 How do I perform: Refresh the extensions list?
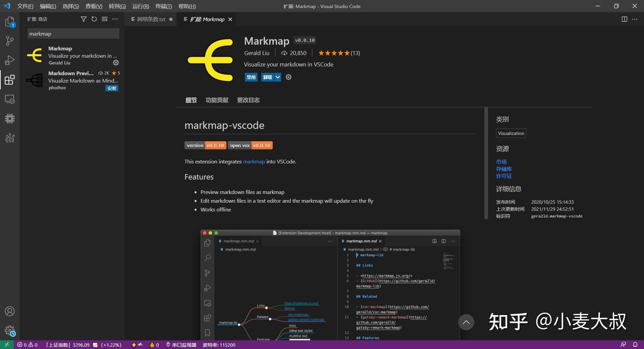(x=94, y=19)
